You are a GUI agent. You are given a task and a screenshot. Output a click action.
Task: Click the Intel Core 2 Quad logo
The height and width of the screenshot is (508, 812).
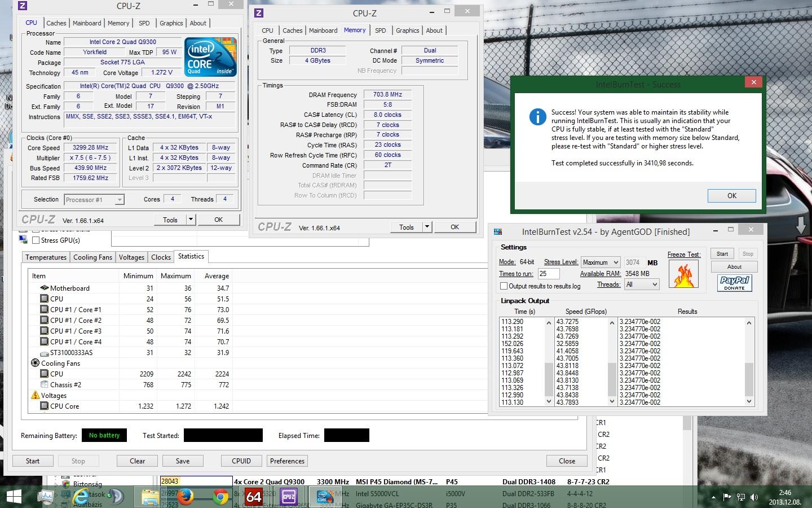[211, 57]
